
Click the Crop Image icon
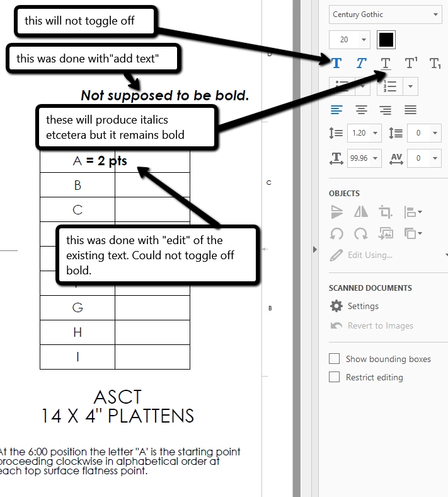pos(386,212)
